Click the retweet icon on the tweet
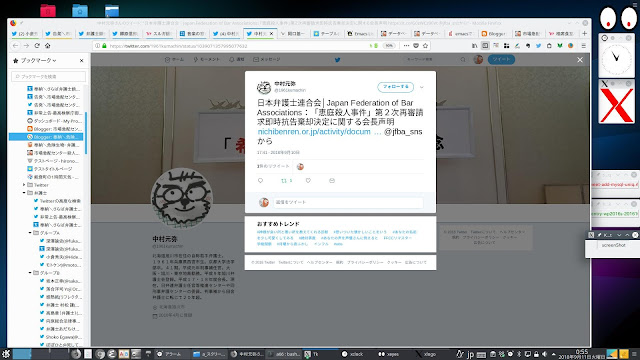This screenshot has height=360, width=640. [x=284, y=180]
